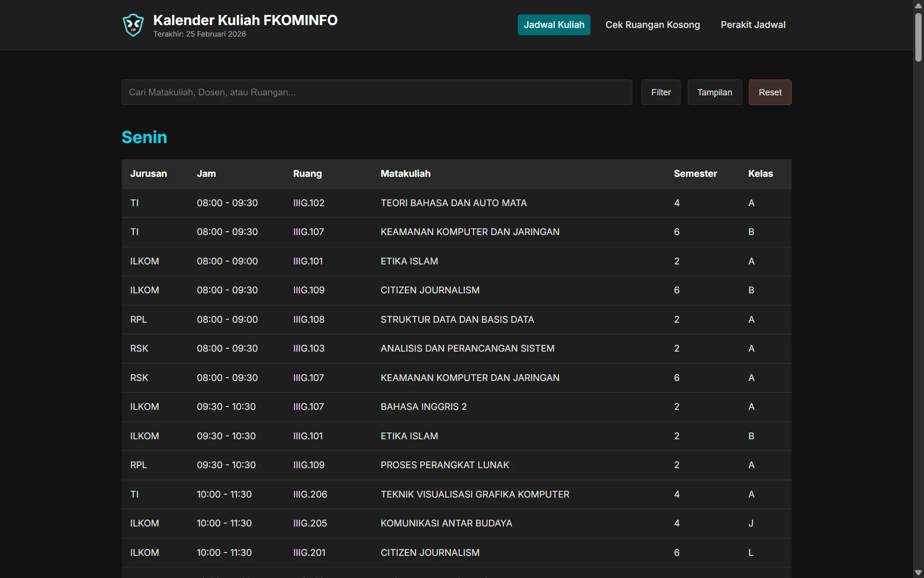The height and width of the screenshot is (578, 924).
Task: Click semester 4 in TEORI BAHASA row
Action: (677, 203)
